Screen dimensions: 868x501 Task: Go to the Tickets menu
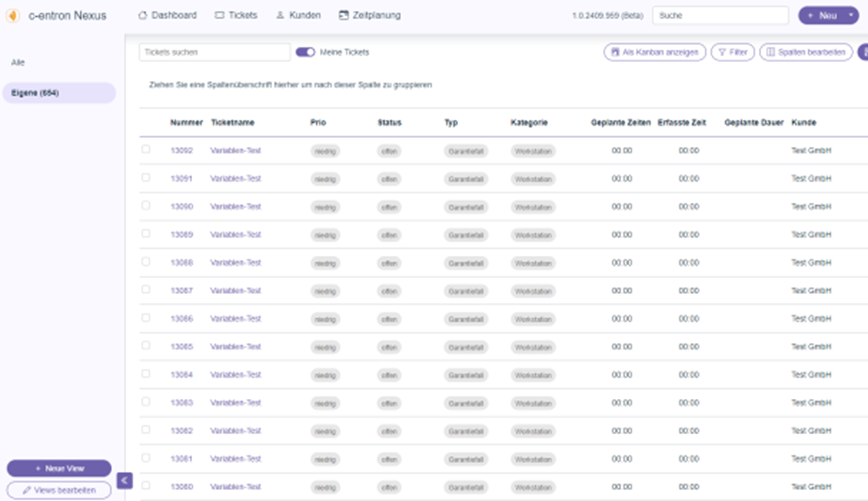click(236, 16)
